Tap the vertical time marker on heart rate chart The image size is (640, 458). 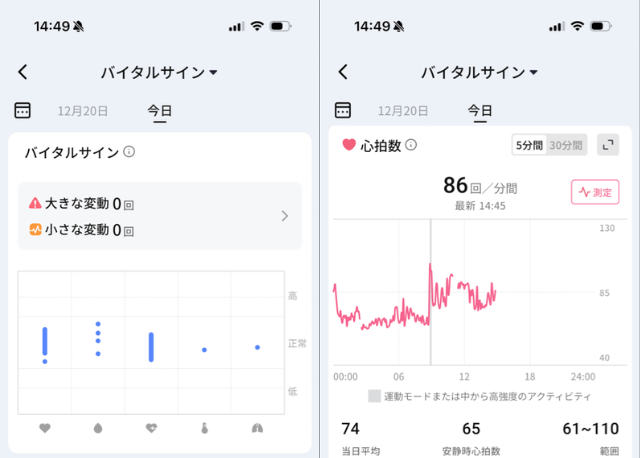click(431, 292)
